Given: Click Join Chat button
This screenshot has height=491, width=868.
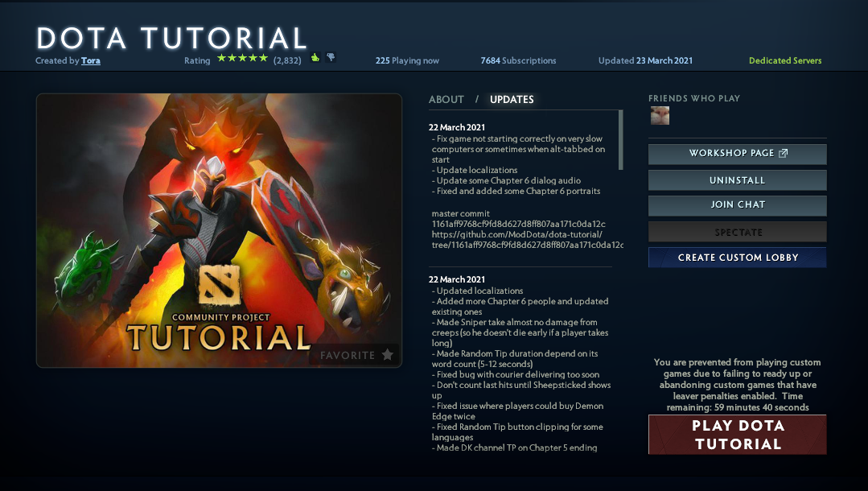Looking at the screenshot, I should pyautogui.click(x=738, y=205).
